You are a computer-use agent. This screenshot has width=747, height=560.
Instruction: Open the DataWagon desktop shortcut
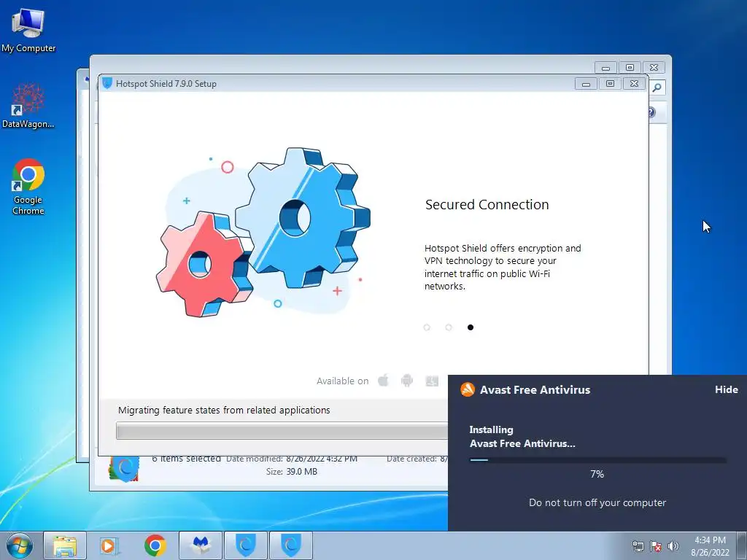click(x=28, y=106)
